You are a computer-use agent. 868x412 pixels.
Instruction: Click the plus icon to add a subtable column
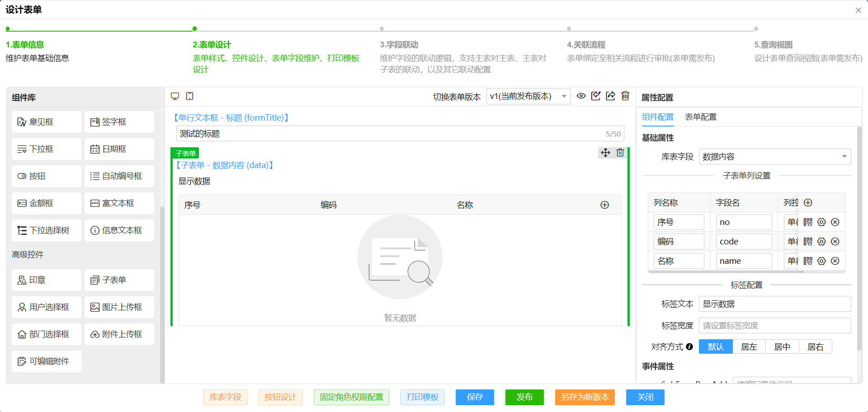(x=808, y=202)
